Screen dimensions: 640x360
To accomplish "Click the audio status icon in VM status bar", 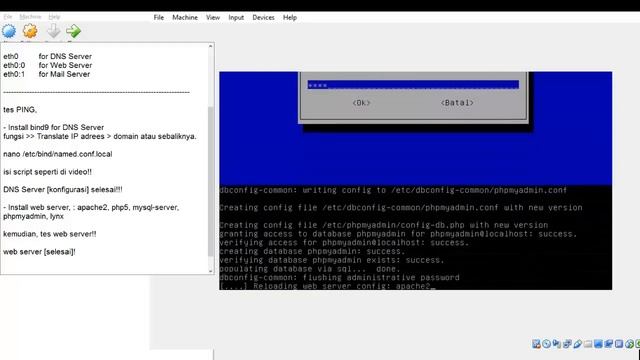I will [x=557, y=344].
